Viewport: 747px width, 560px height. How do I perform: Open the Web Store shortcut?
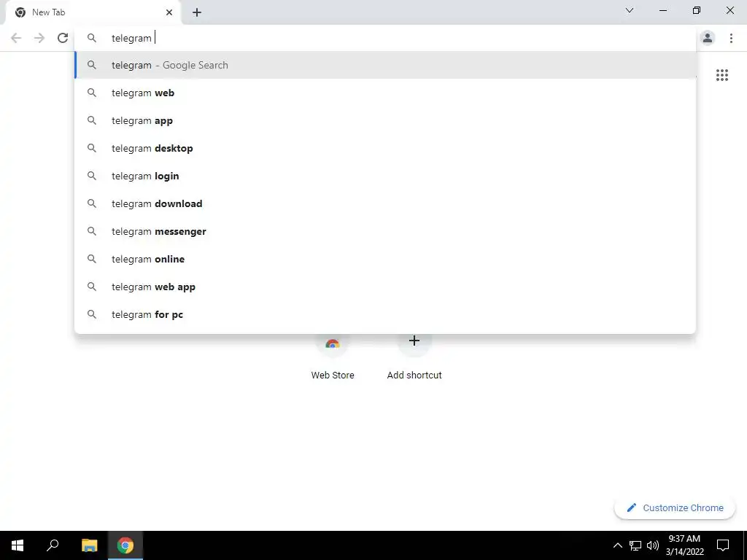pos(333,357)
